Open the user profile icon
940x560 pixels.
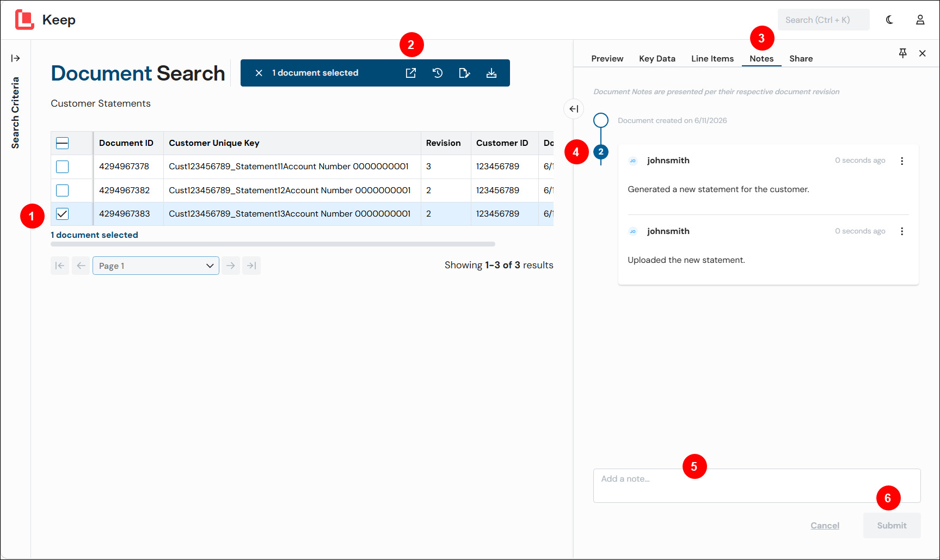pos(920,20)
